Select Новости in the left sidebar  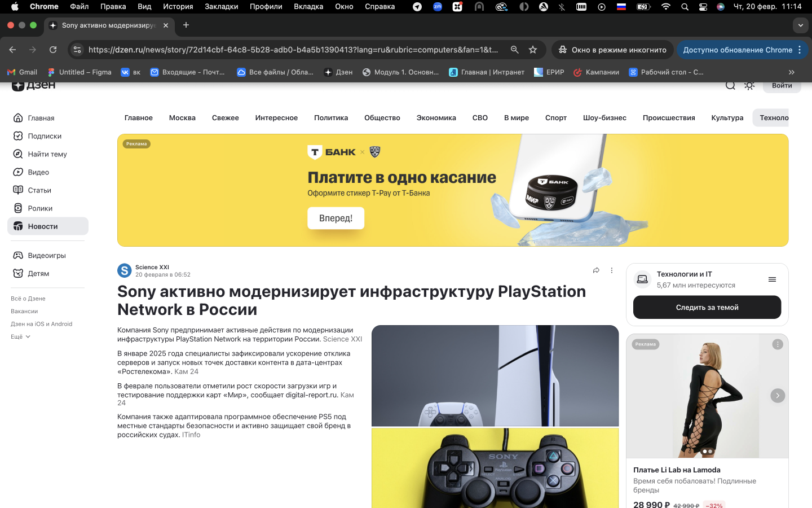coord(48,226)
